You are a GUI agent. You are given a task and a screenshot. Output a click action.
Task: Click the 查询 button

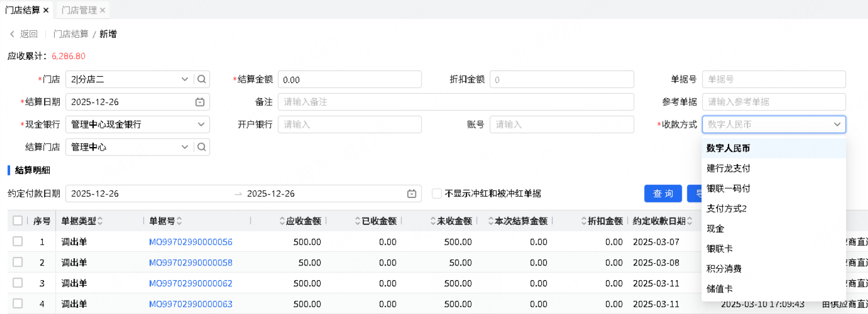coord(663,194)
